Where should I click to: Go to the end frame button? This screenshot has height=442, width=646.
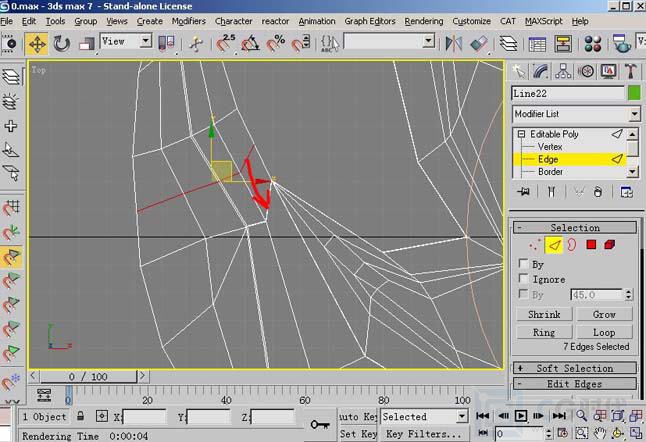click(559, 416)
